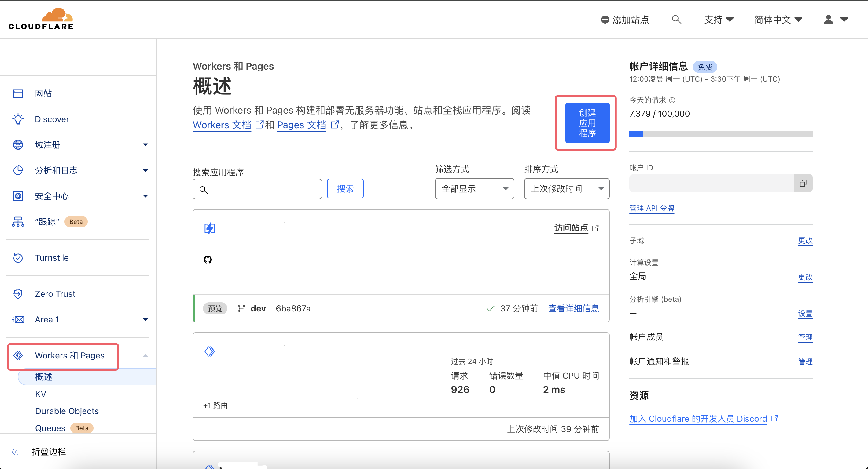The width and height of the screenshot is (868, 469).
Task: Expand the 域注册 sidebar section
Action: coord(145,145)
